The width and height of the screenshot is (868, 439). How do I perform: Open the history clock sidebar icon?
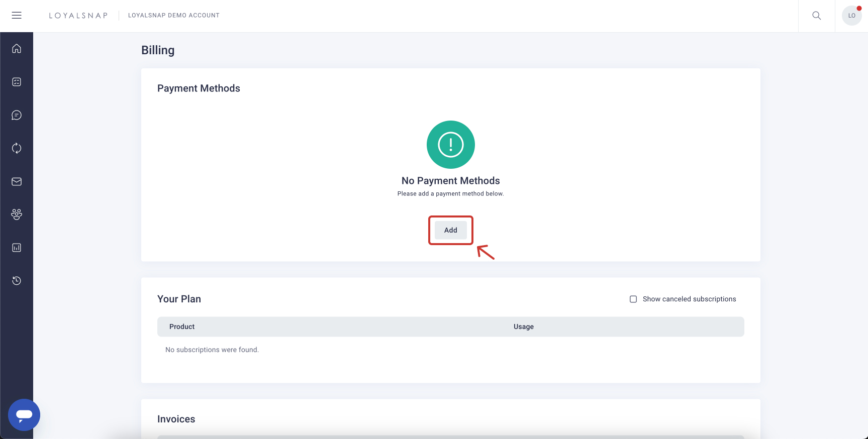tap(17, 281)
